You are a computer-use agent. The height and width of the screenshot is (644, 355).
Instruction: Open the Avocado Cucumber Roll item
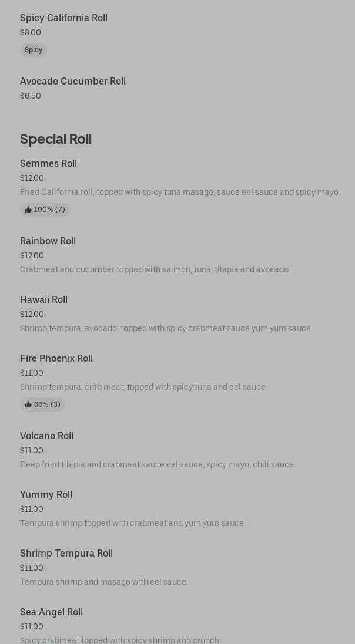[73, 82]
